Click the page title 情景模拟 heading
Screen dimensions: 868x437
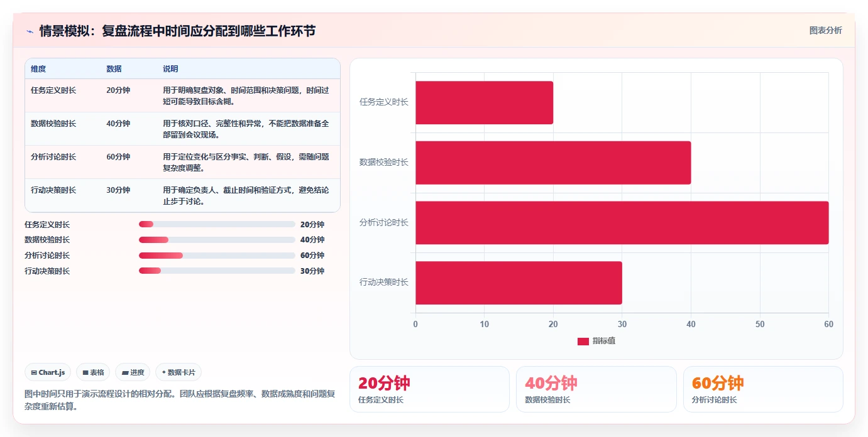(x=177, y=31)
